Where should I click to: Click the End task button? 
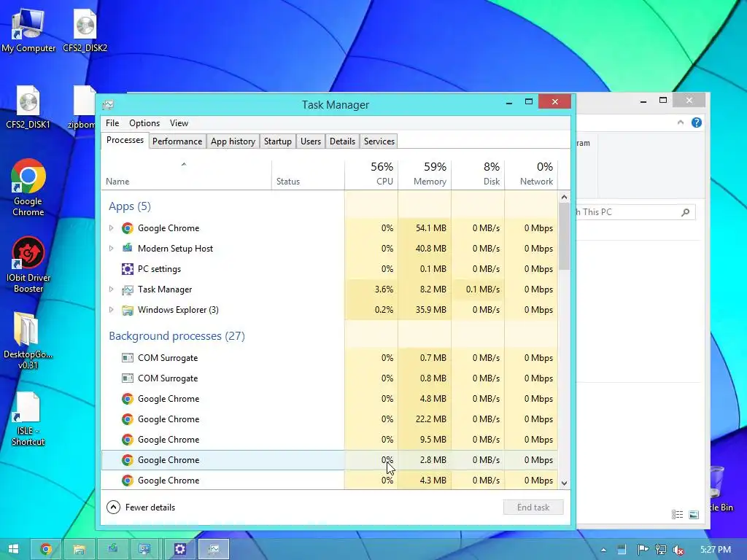pos(533,507)
